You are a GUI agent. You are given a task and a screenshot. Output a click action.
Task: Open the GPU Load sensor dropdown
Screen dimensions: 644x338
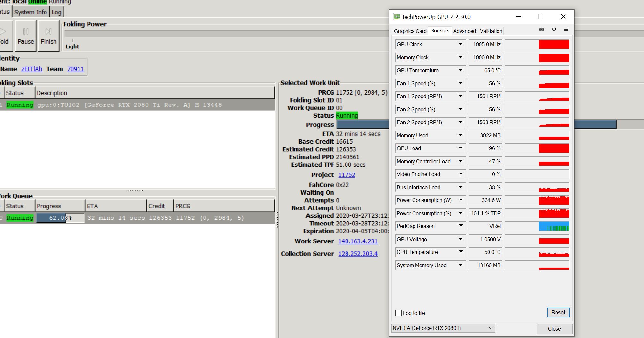(461, 148)
